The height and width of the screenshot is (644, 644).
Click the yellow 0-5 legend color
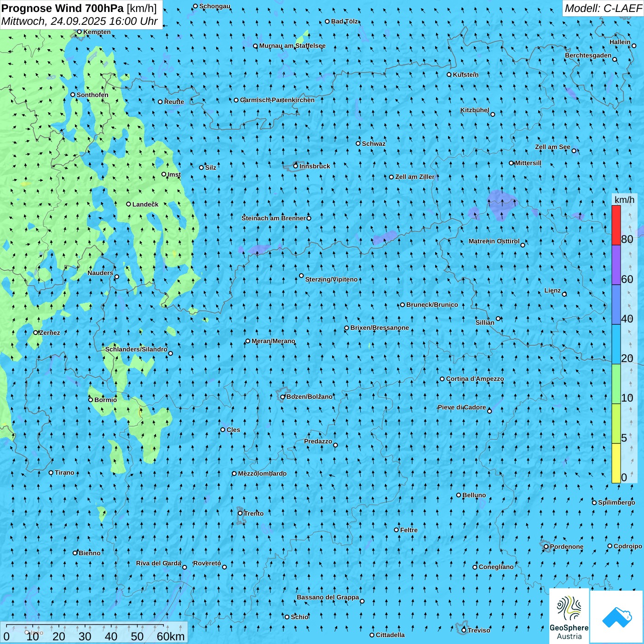[616, 463]
